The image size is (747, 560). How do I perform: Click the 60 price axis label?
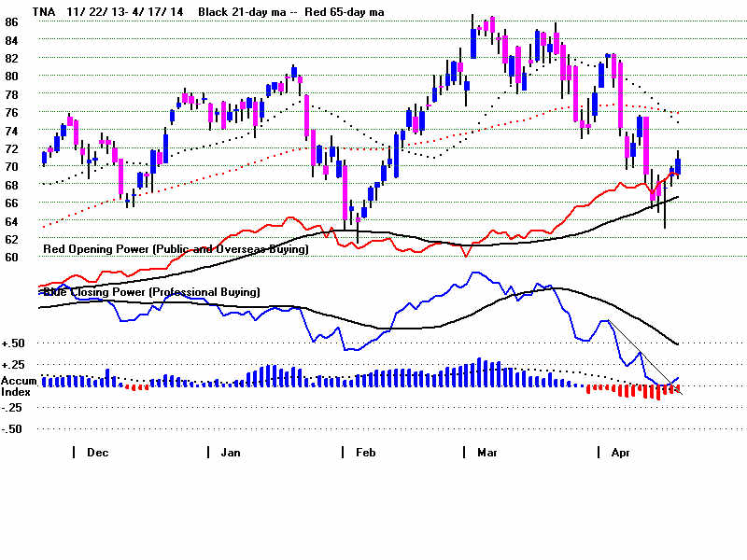(x=11, y=258)
